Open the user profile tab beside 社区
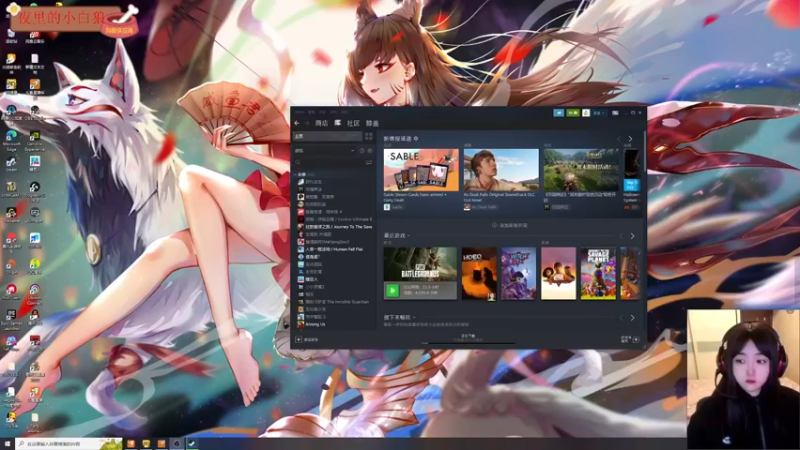 point(372,123)
